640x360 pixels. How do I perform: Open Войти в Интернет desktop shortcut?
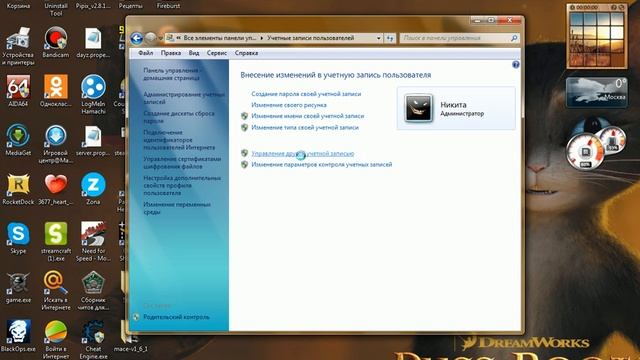click(56, 339)
